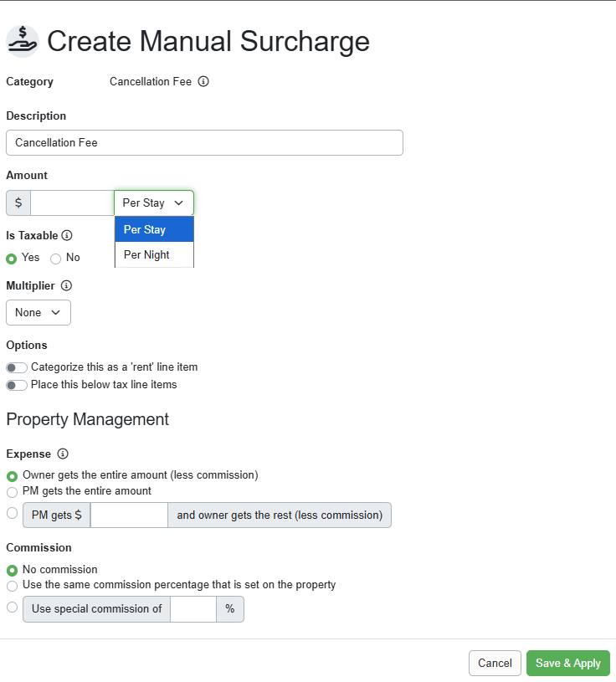Click the 'Property Management' section heading
This screenshot has width=616, height=682.
pos(87,419)
